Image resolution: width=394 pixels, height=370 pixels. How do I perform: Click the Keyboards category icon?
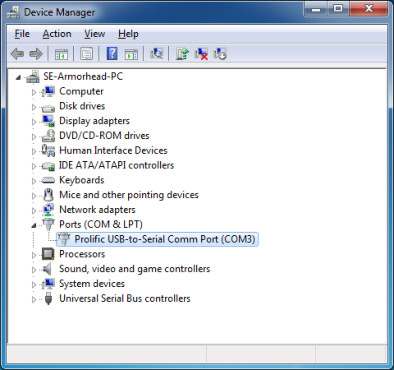(x=48, y=180)
